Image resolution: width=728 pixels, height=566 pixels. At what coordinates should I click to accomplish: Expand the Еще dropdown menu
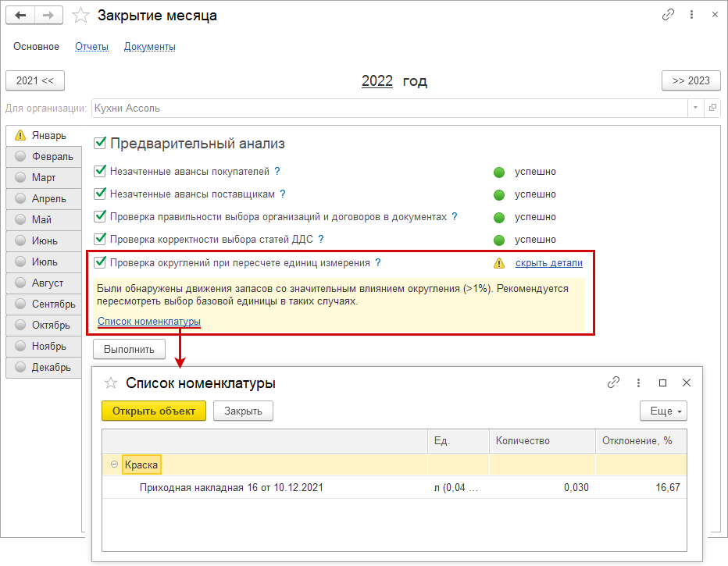tap(663, 411)
